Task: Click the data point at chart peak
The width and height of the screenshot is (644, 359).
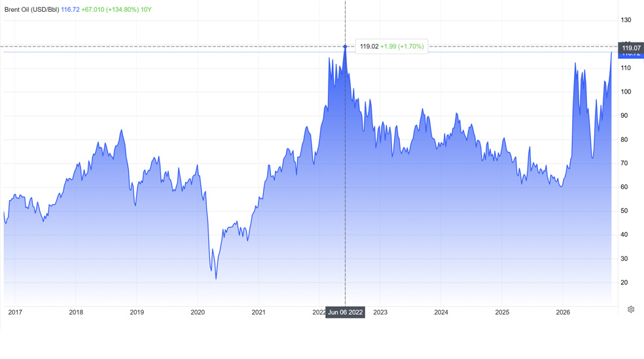Action: pos(345,47)
